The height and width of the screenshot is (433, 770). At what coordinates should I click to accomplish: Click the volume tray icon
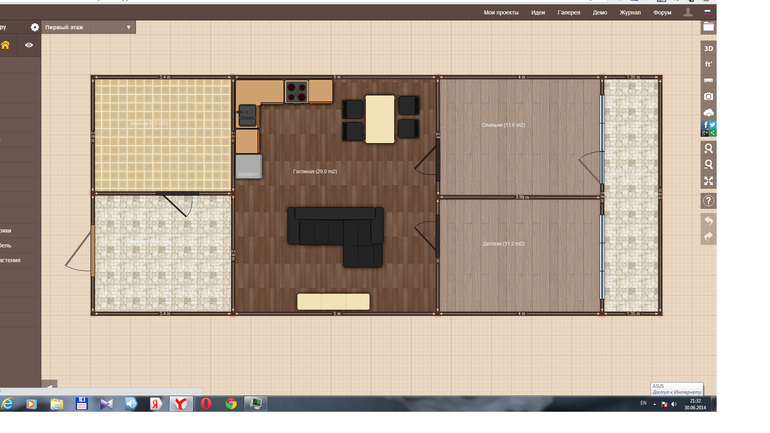[x=674, y=404]
